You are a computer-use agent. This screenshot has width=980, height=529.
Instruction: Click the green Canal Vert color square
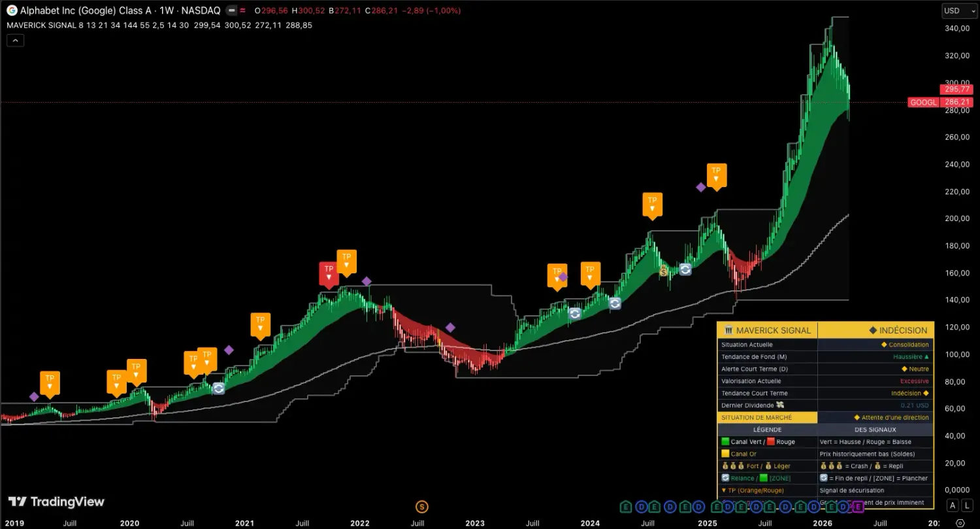[x=725, y=442]
